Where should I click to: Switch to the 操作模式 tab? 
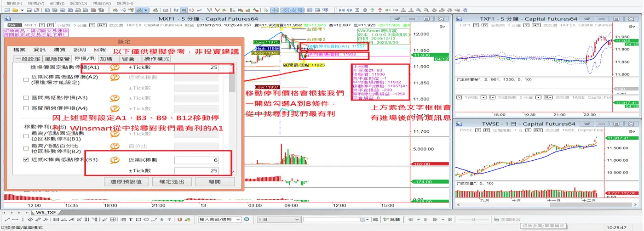pyautogui.click(x=157, y=59)
